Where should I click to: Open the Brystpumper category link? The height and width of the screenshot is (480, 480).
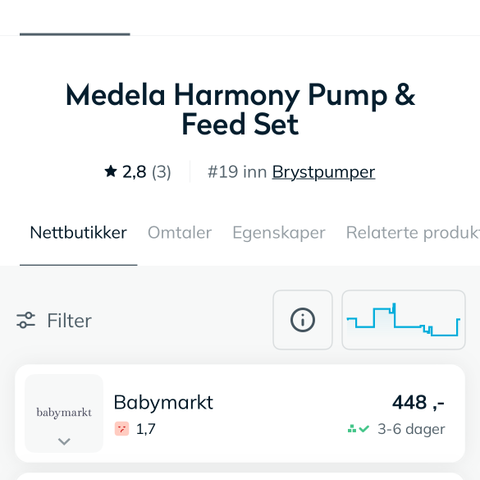click(x=324, y=172)
